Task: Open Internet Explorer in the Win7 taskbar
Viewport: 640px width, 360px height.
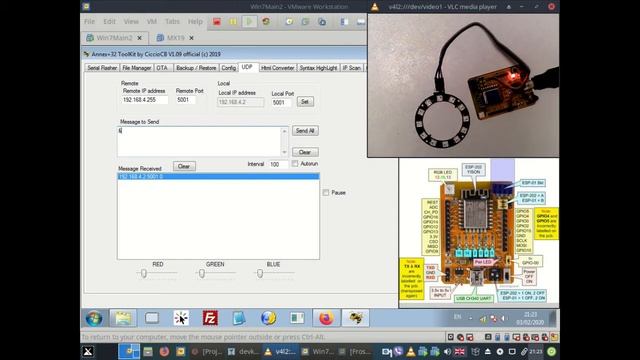Action: tap(268, 318)
